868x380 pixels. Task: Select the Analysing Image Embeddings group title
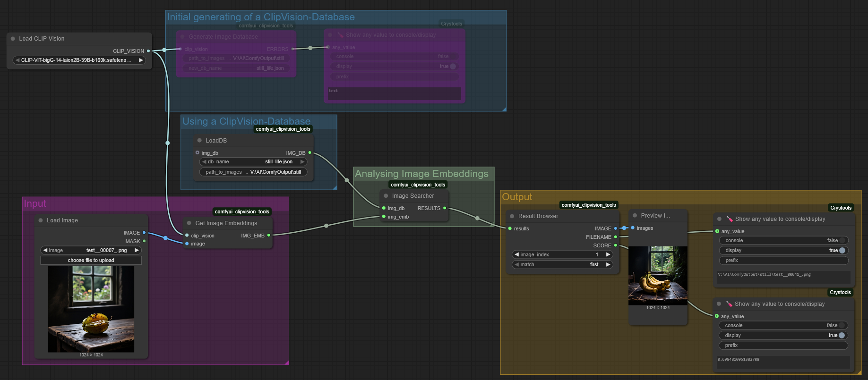click(421, 174)
